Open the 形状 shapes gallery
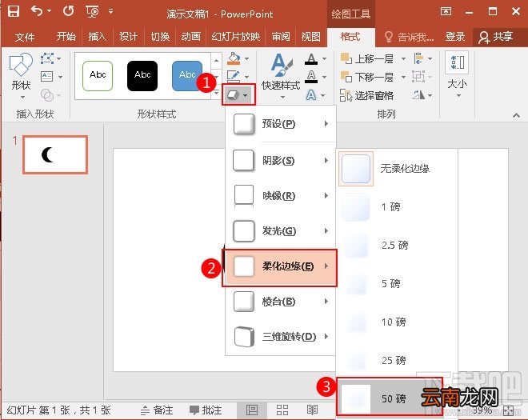Image resolution: width=528 pixels, height=420 pixels. coord(22,76)
